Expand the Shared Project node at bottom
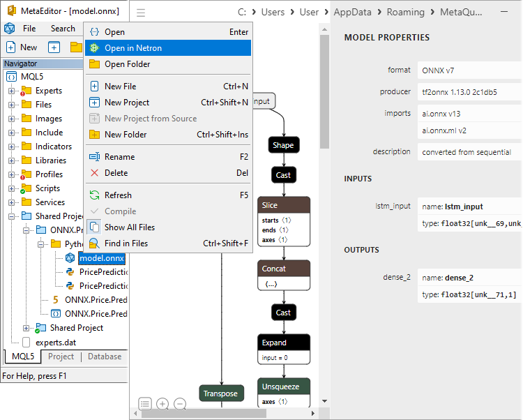Viewport: 523px width, 420px height. pyautogui.click(x=26, y=329)
